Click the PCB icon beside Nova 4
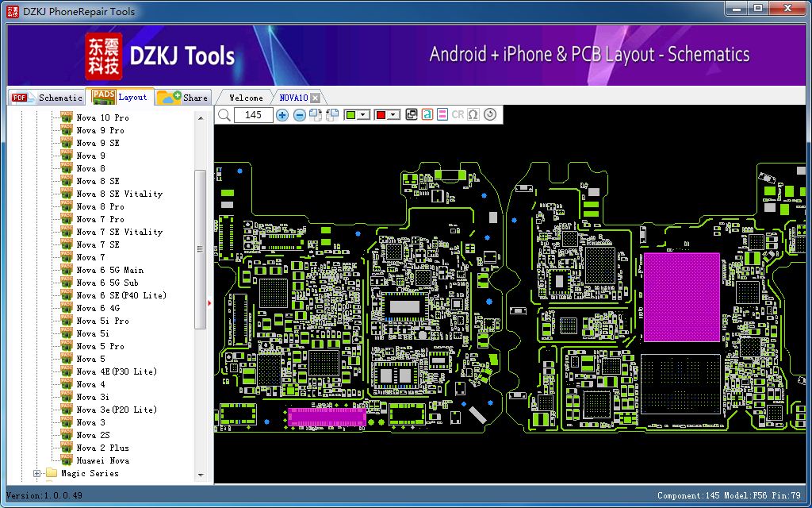Image resolution: width=812 pixels, height=508 pixels. click(x=67, y=384)
